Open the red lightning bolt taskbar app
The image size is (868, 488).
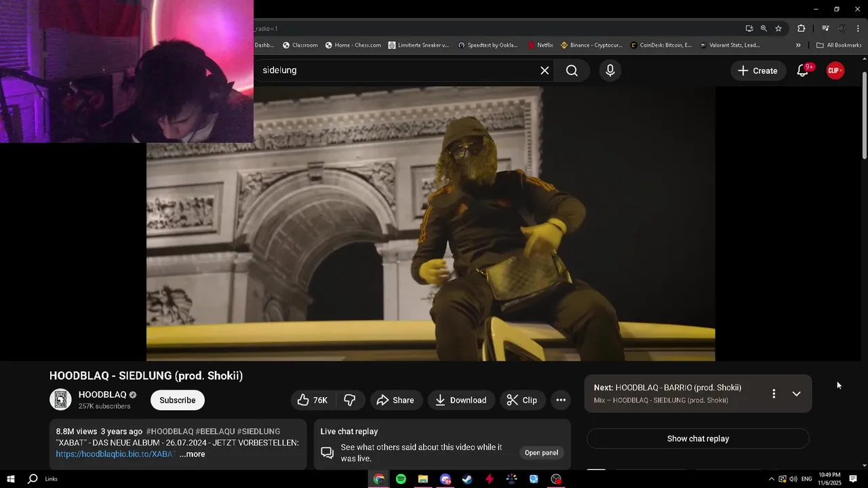click(x=490, y=479)
